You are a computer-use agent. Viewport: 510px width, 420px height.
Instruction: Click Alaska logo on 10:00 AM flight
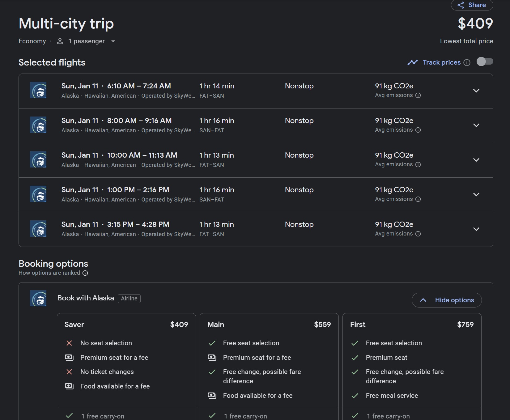pyautogui.click(x=38, y=159)
